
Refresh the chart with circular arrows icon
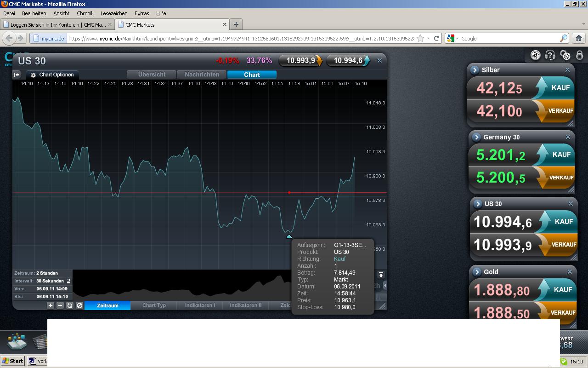[70, 305]
